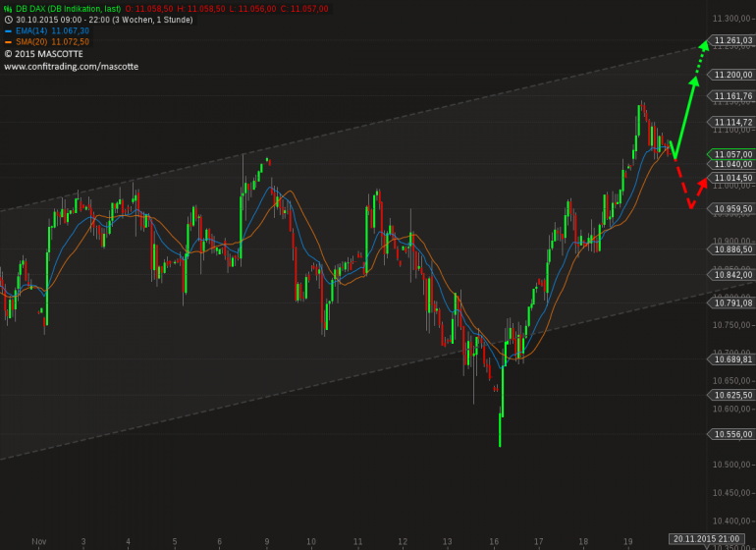The image size is (756, 550).
Task: Click the high value H: 11.058,50
Action: [x=201, y=9]
